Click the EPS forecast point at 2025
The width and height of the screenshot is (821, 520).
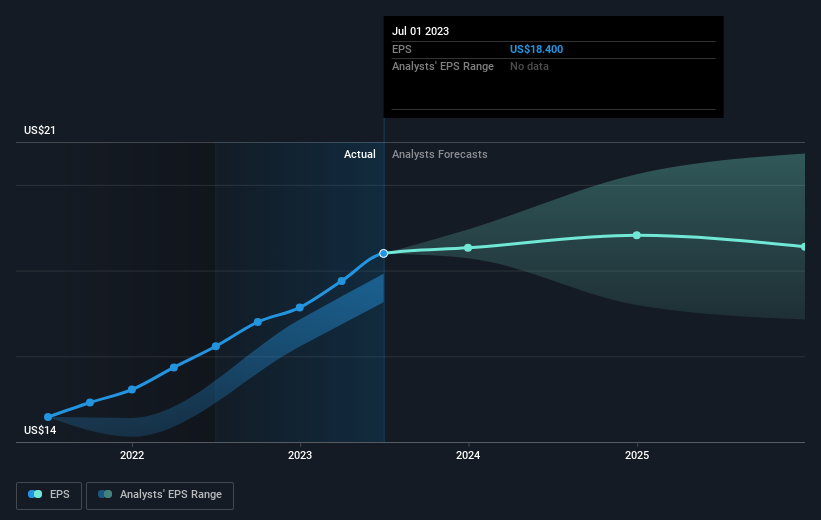tap(637, 235)
